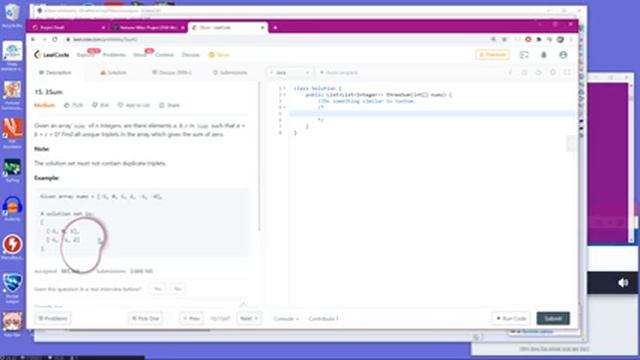Submit the solution
640x360 pixels.
(x=553, y=318)
